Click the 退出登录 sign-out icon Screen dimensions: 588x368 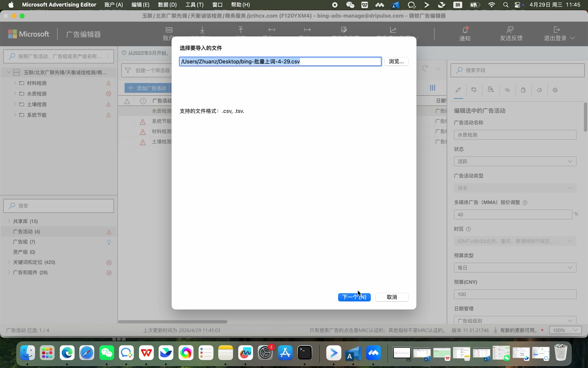556,30
